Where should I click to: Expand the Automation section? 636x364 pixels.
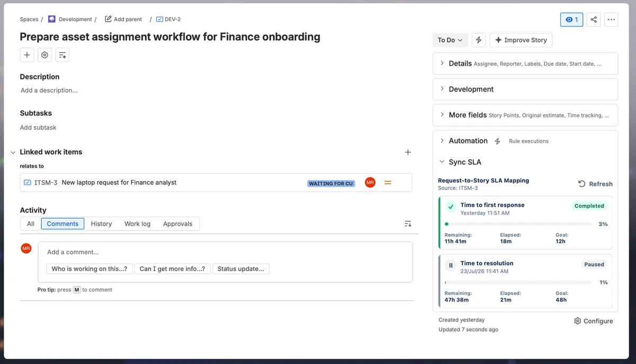[x=442, y=141]
